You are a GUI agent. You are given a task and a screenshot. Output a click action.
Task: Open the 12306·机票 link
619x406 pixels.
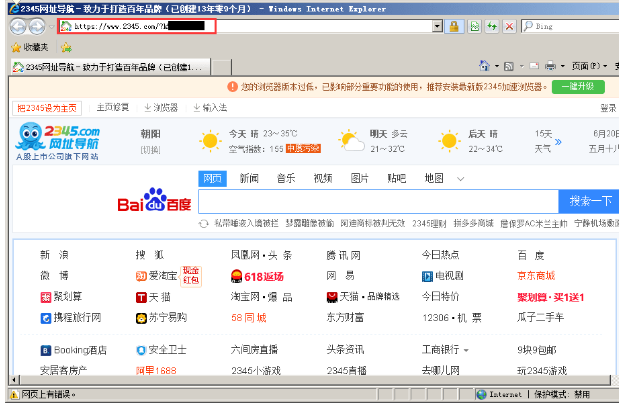[x=452, y=318]
